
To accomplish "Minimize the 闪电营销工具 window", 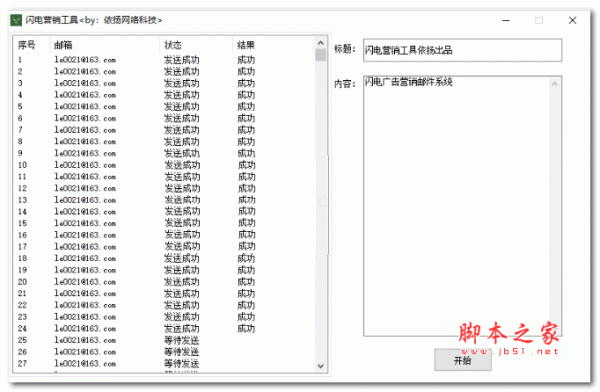I will click(x=506, y=20).
